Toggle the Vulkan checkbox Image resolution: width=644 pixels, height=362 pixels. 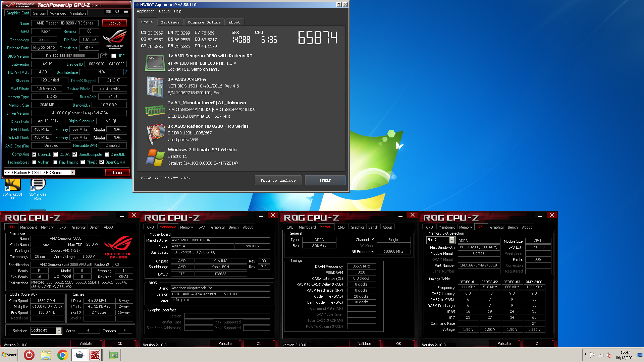pos(34,162)
